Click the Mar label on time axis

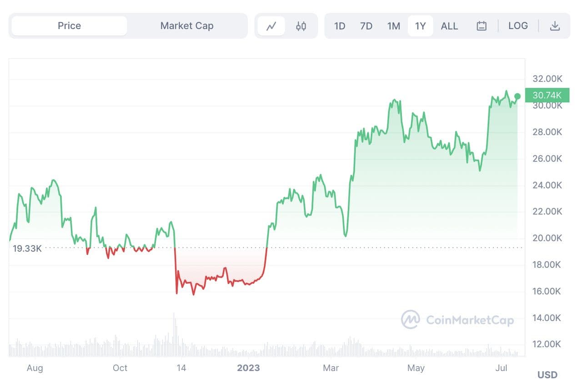(x=331, y=368)
